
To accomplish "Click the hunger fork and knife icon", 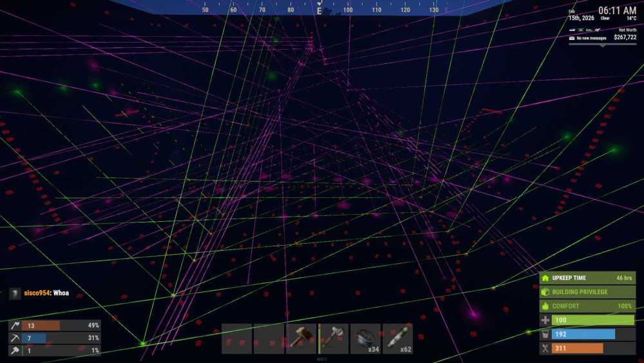I will [x=545, y=349].
